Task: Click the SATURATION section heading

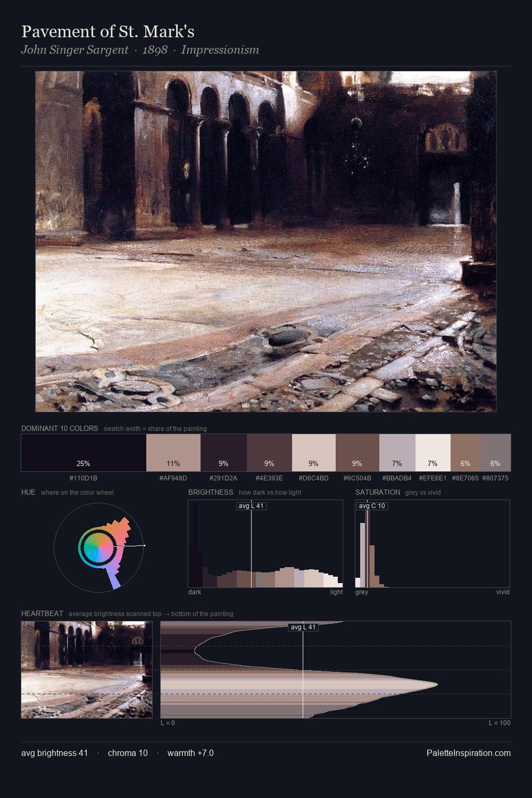Action: (378, 492)
